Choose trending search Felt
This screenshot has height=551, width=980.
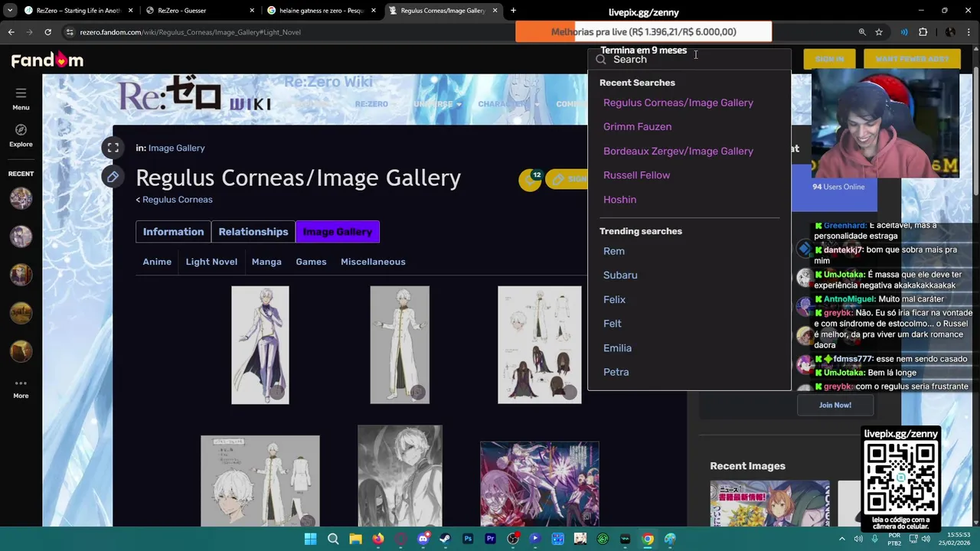pyautogui.click(x=612, y=324)
